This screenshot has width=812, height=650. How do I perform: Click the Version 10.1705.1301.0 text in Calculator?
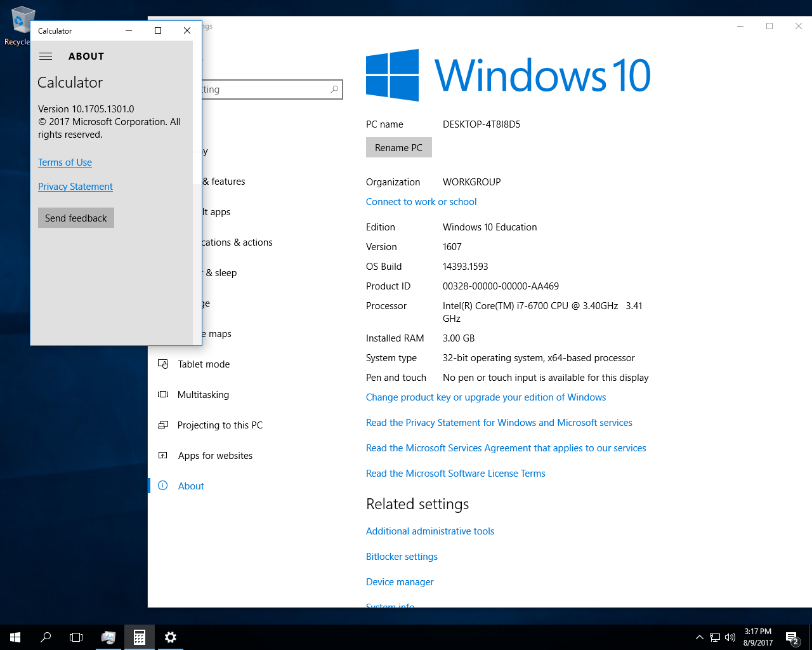(x=86, y=109)
